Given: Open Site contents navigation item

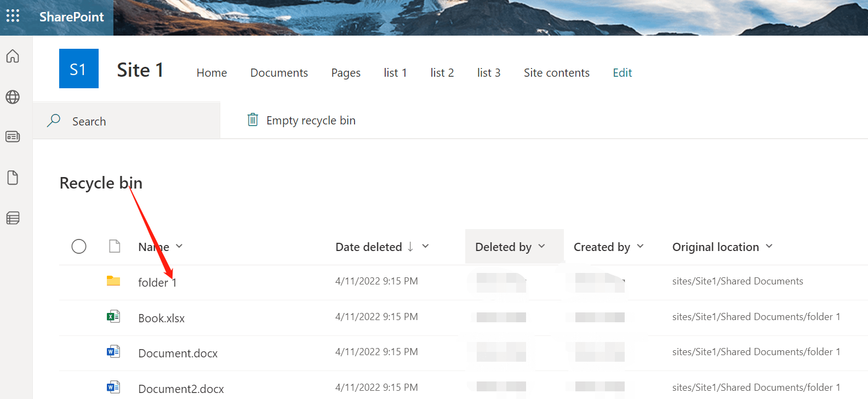Looking at the screenshot, I should pyautogui.click(x=556, y=73).
